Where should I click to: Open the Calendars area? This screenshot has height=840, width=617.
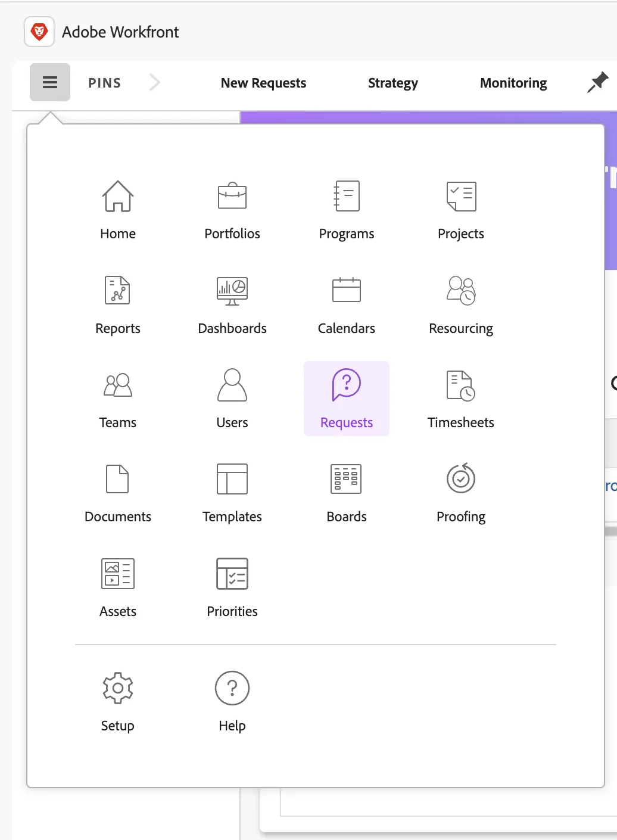click(347, 304)
